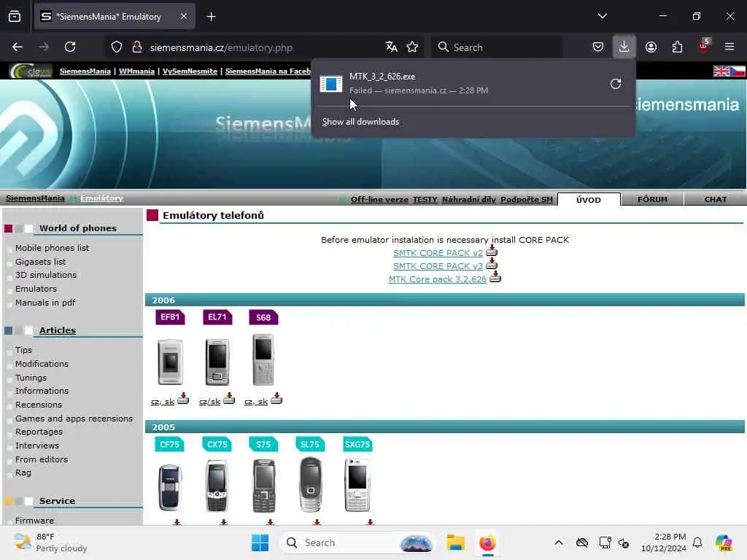
Task: Click Firefox icon in taskbar
Action: pyautogui.click(x=487, y=542)
